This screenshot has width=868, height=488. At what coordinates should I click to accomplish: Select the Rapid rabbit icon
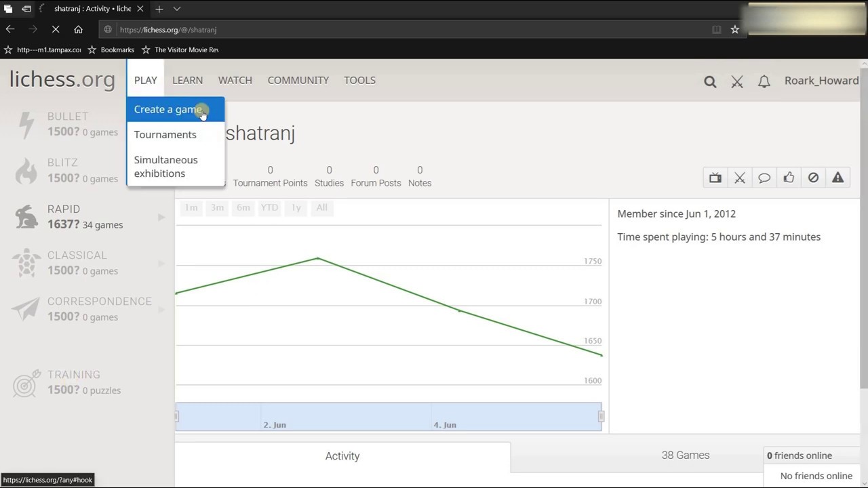(26, 217)
